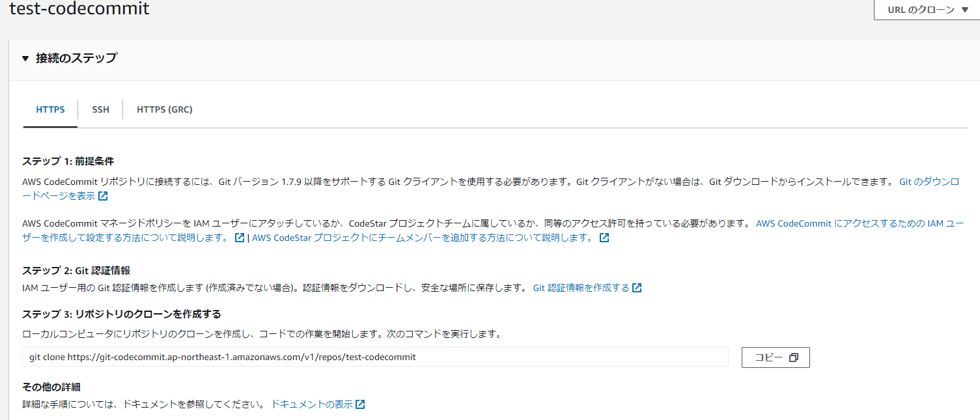Switch to the SSH tab
The image size is (980, 420).
coord(100,109)
